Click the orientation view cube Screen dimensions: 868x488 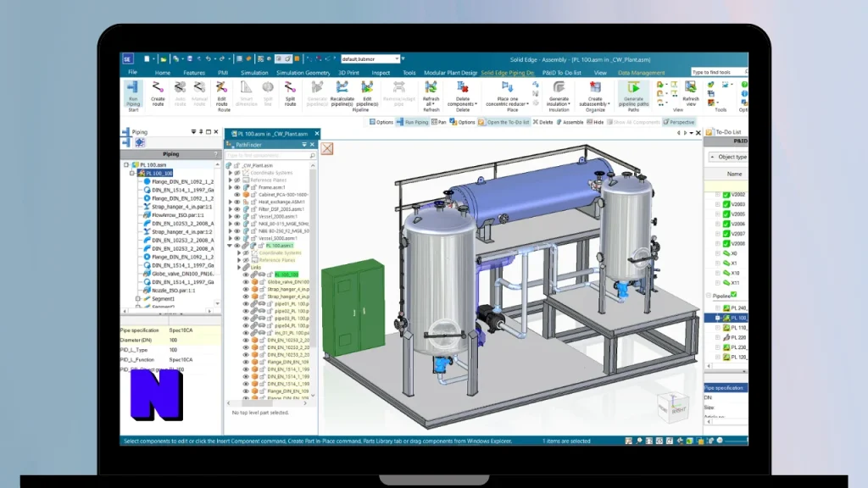pyautogui.click(x=672, y=408)
